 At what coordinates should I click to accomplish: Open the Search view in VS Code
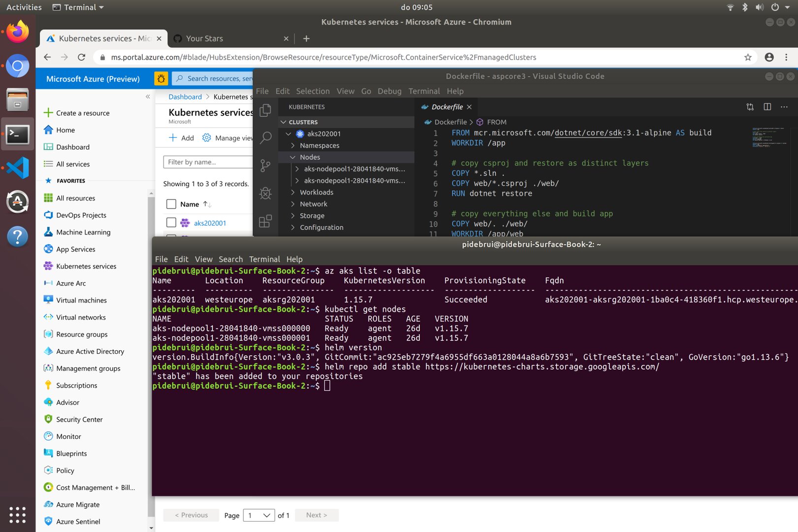(266, 138)
